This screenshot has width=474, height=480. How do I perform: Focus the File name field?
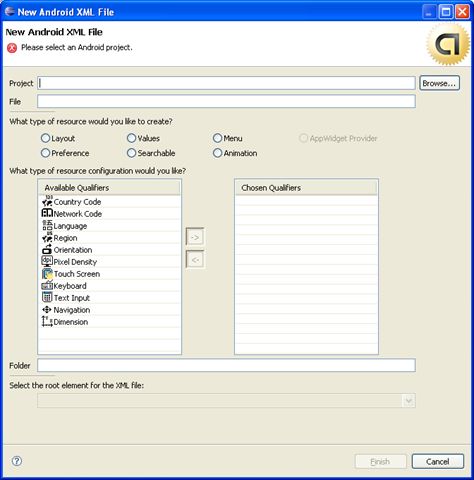(x=226, y=101)
